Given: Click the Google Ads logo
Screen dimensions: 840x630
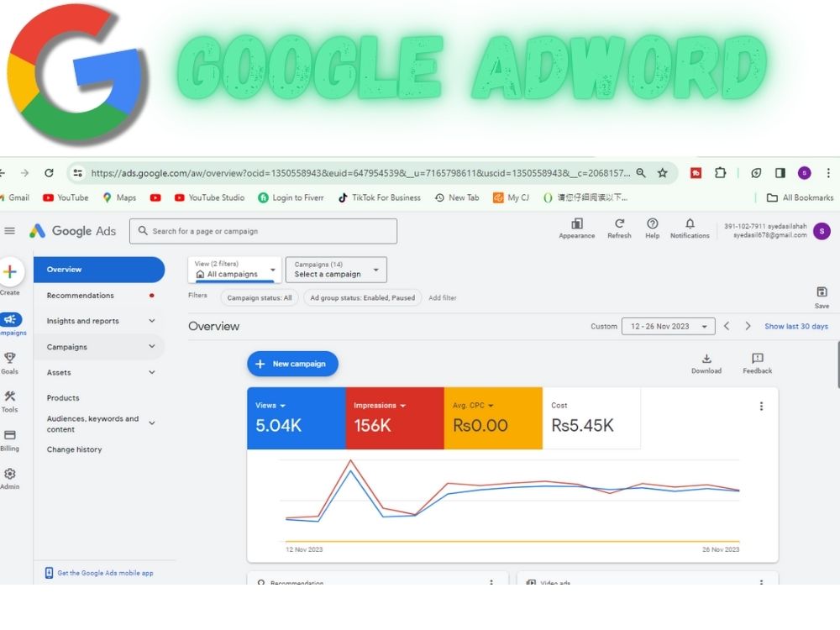Looking at the screenshot, I should pyautogui.click(x=72, y=231).
